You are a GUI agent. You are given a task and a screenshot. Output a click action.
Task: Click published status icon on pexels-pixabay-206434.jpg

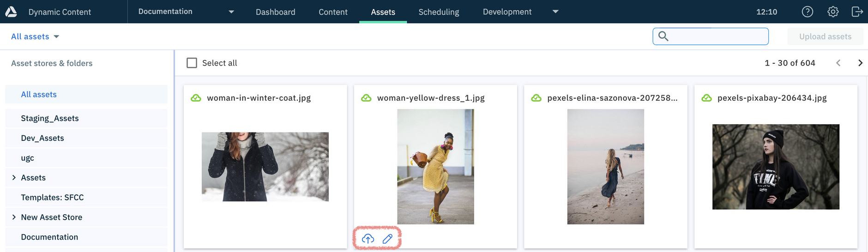pos(706,98)
